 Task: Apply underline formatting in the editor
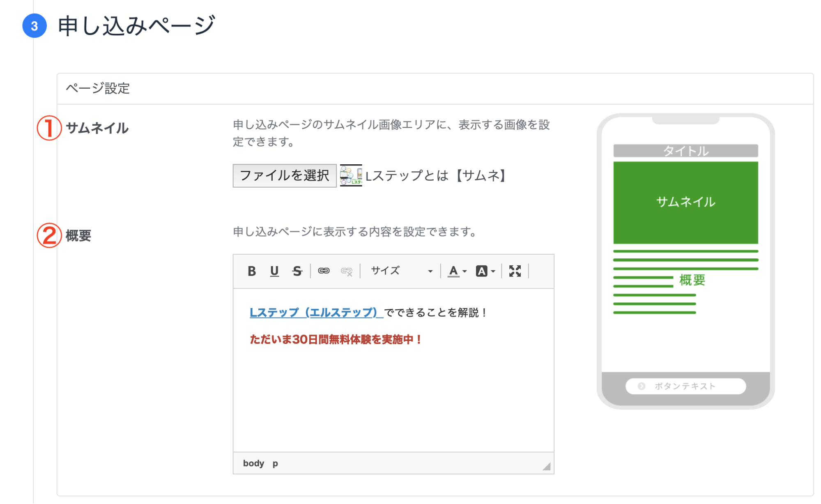pos(274,271)
